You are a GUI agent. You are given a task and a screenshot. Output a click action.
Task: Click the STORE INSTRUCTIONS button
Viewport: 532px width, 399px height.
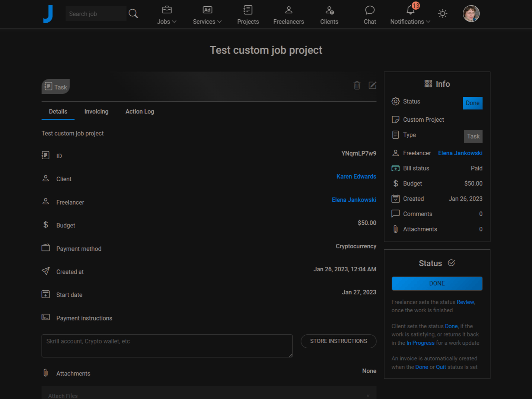pos(338,341)
